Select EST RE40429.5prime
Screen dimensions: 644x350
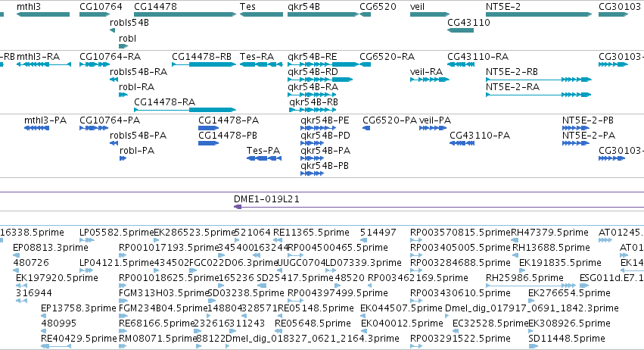pos(56,346)
